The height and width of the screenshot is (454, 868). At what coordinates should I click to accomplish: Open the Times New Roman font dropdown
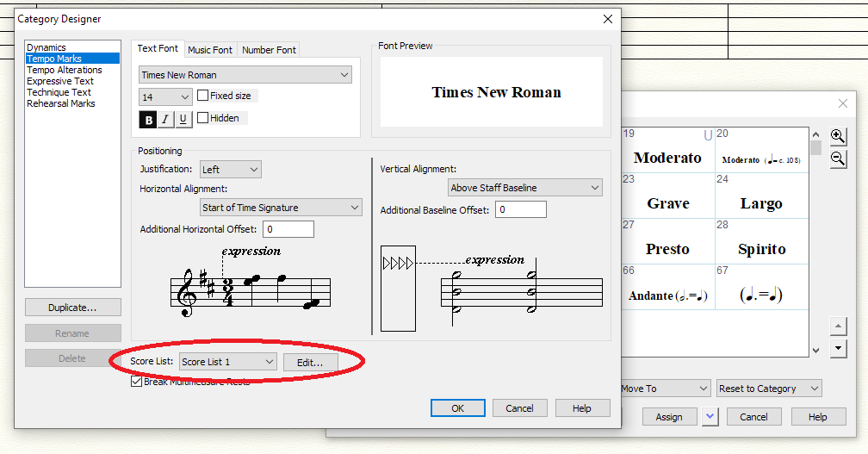[x=245, y=75]
